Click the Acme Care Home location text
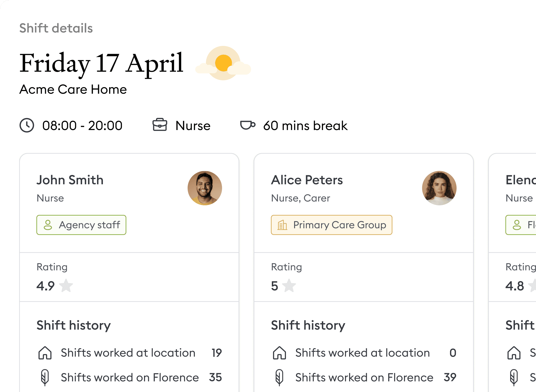Screen dimensions: 536x392 click(73, 89)
